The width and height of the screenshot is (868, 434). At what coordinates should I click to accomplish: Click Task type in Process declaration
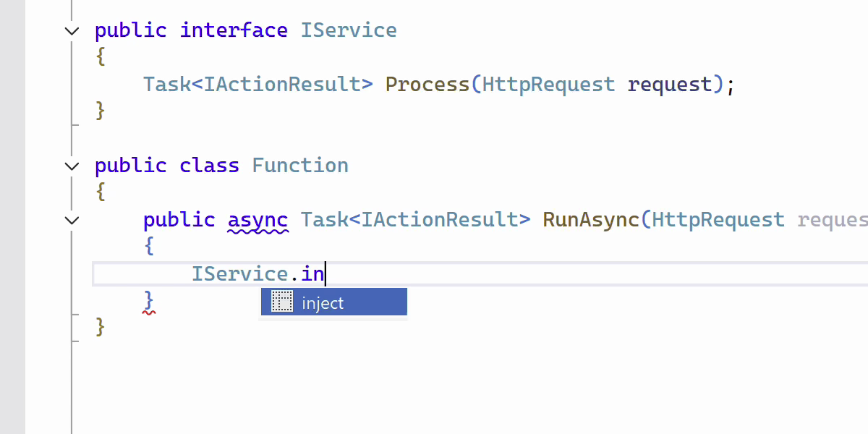click(166, 85)
